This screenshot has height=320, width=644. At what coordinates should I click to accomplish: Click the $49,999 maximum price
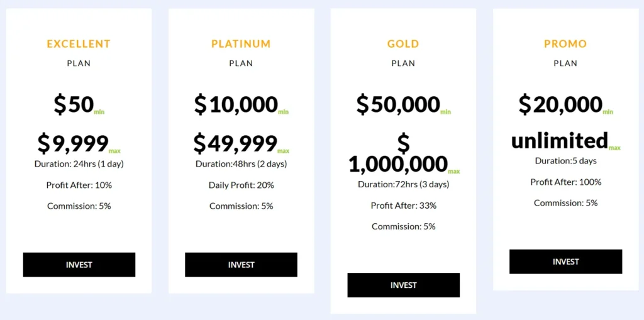pyautogui.click(x=235, y=144)
